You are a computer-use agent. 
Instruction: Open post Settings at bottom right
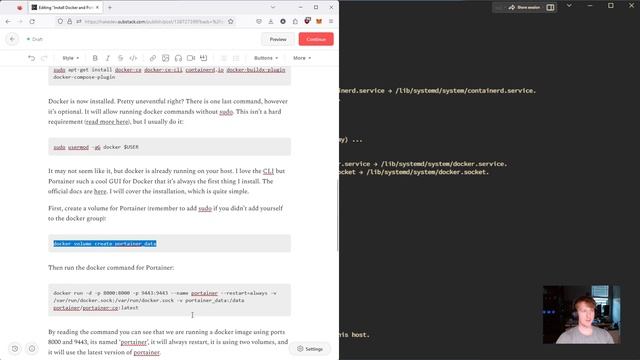[x=310, y=349]
